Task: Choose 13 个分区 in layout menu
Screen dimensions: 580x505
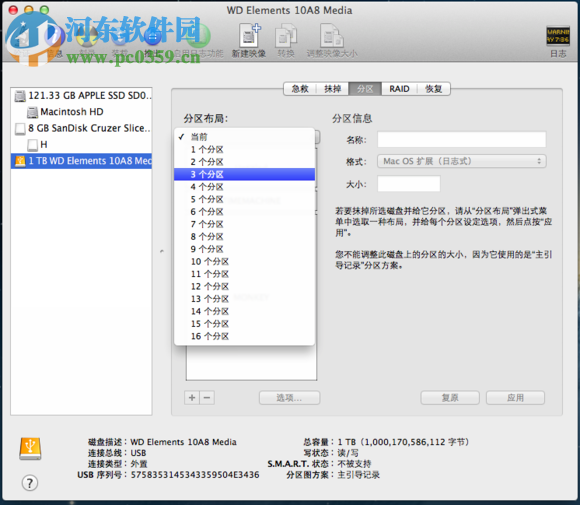Action: click(245, 299)
